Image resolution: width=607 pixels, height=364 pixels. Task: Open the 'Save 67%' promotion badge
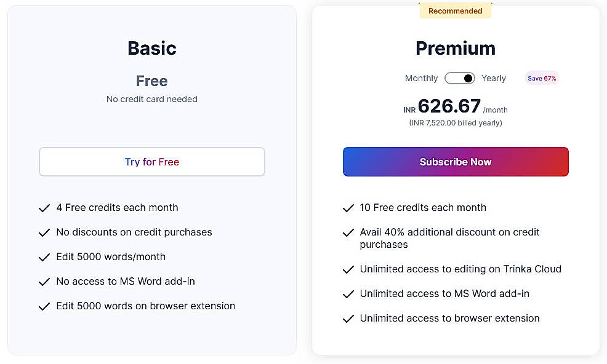(x=541, y=78)
